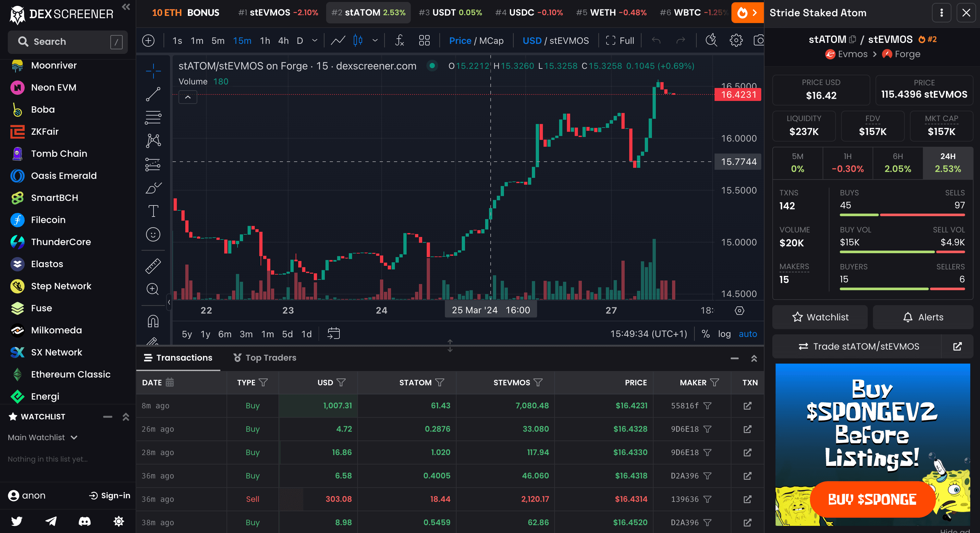Select the text annotation tool
980x533 pixels.
(153, 211)
